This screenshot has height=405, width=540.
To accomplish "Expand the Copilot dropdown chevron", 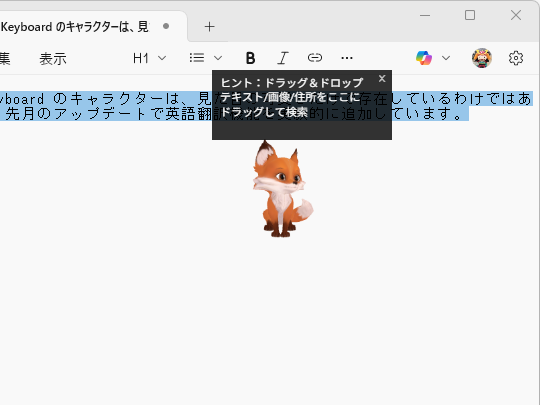I will point(446,58).
